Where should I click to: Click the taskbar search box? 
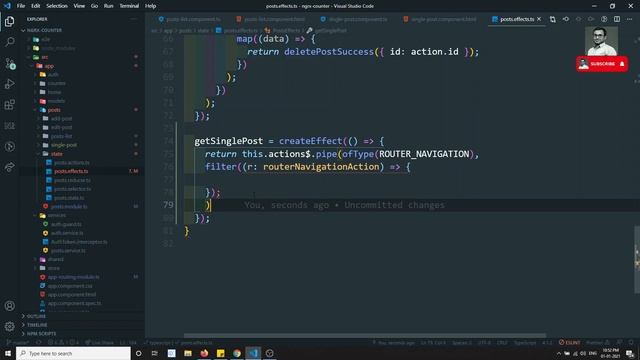coord(73,353)
